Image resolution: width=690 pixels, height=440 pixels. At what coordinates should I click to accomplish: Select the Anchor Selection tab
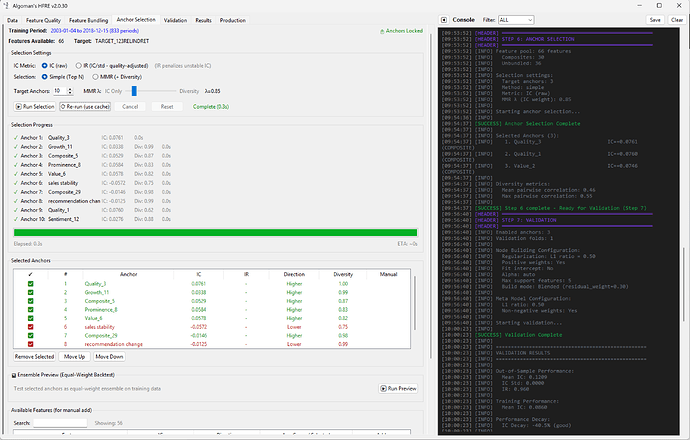(x=136, y=20)
